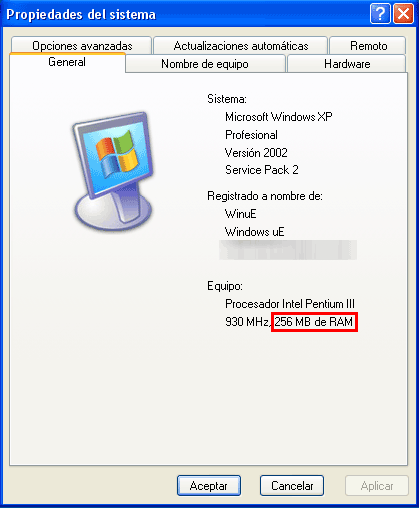Image resolution: width=419 pixels, height=508 pixels.
Task: Click the Cancelar button
Action: click(x=292, y=486)
